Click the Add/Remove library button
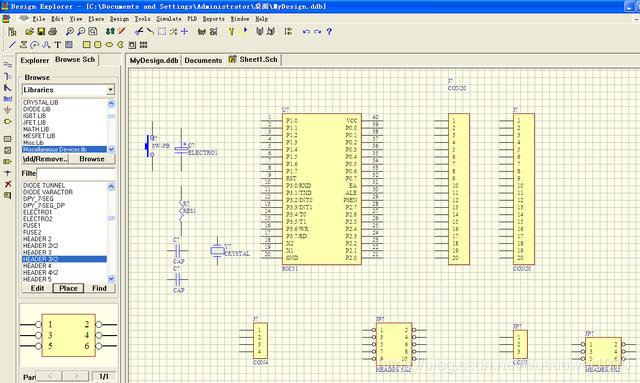This screenshot has height=383, width=640. click(45, 159)
